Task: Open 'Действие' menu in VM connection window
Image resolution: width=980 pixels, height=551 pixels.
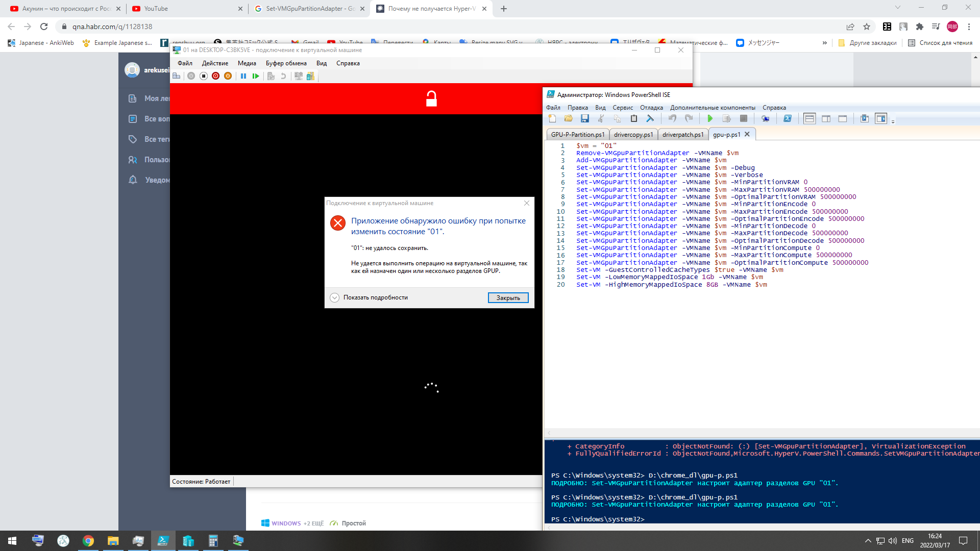Action: point(215,63)
